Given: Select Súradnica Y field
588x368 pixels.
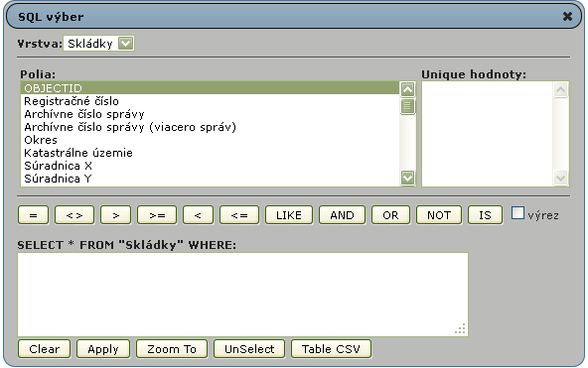Looking at the screenshot, I should [x=210, y=179].
